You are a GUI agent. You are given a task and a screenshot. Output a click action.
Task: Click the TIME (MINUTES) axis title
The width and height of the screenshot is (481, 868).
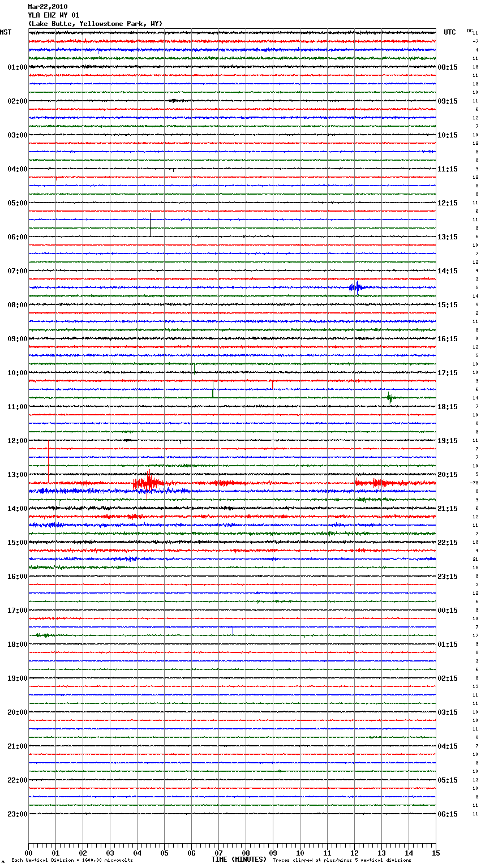[x=239, y=860]
